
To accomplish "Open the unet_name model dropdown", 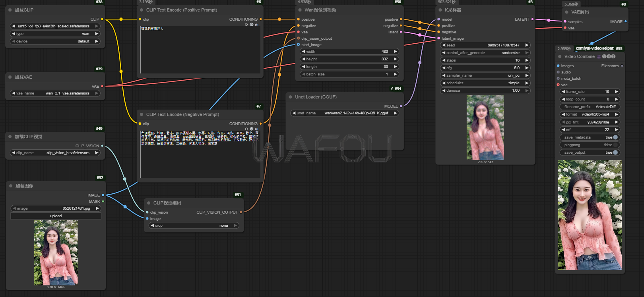I will pos(345,113).
